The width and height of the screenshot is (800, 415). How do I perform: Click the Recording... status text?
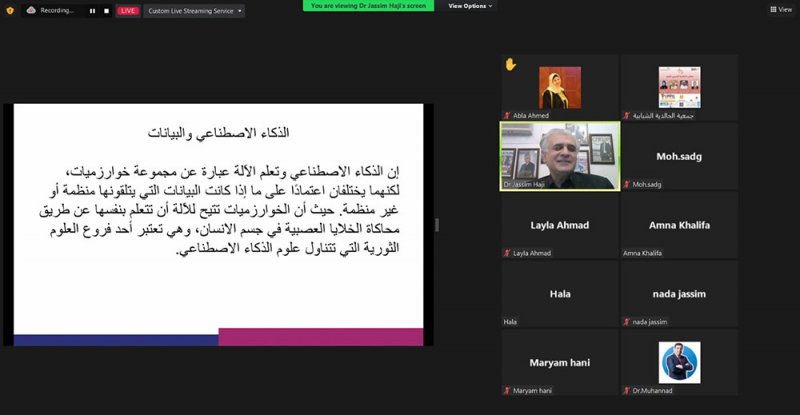click(x=57, y=10)
